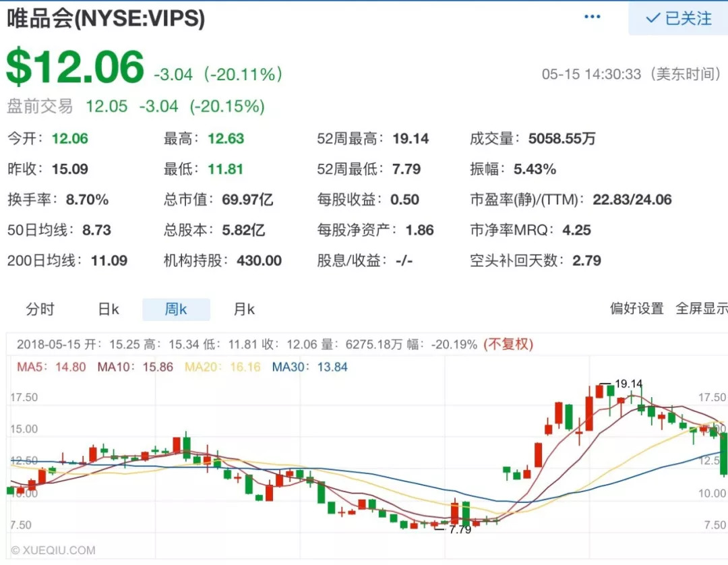Click the 唯品会(NYSE:VIPS) stock title
728x565 pixels.
tap(105, 18)
